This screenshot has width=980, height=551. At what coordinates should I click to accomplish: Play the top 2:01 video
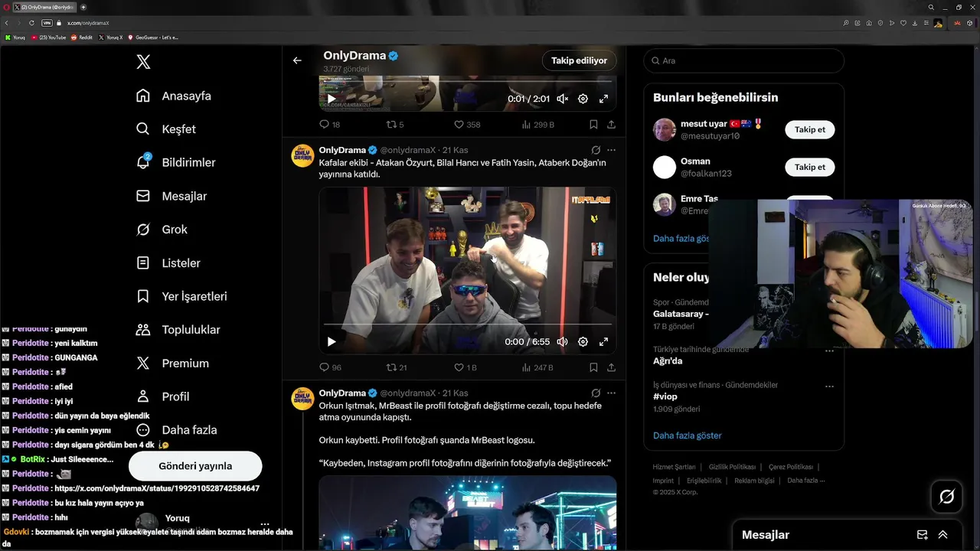[332, 99]
